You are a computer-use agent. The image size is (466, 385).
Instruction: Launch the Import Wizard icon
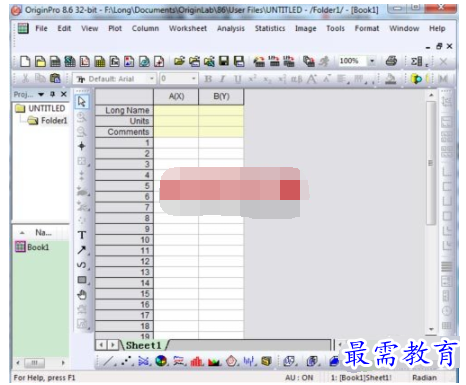pyautogui.click(x=259, y=61)
